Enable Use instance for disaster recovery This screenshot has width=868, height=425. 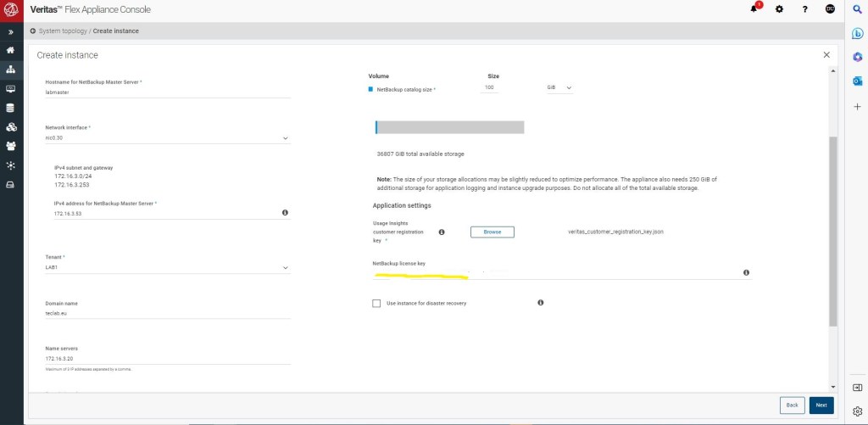pyautogui.click(x=376, y=303)
